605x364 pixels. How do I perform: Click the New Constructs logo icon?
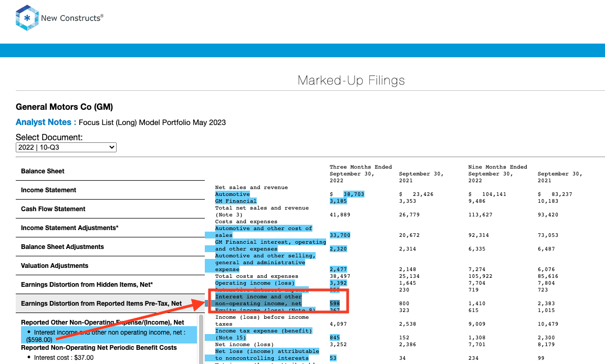27,18
